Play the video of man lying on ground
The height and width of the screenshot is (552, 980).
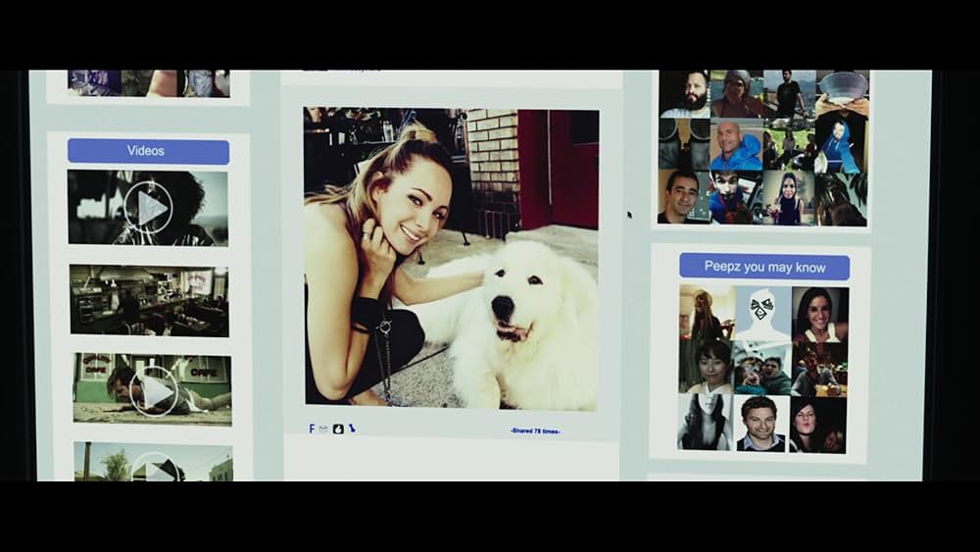[153, 390]
